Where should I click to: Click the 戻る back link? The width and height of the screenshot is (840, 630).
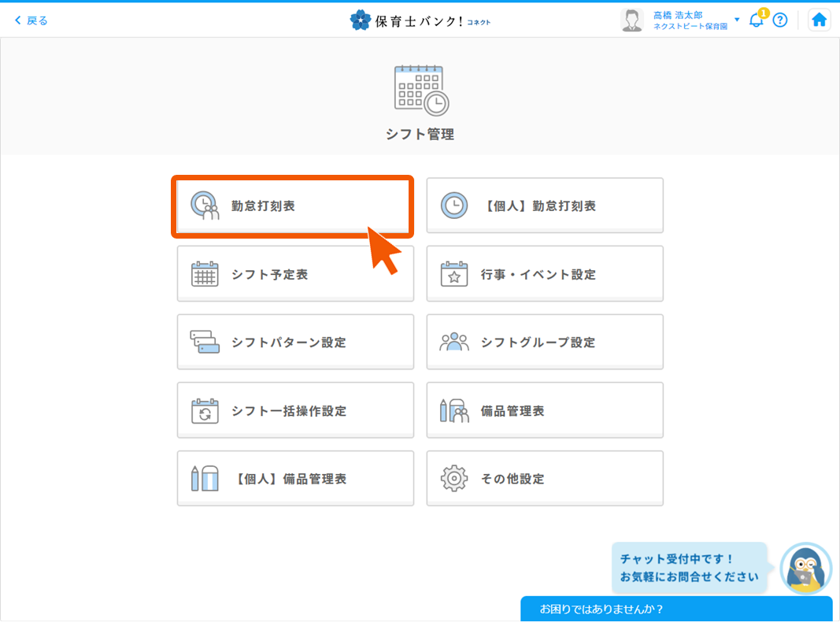tap(31, 20)
